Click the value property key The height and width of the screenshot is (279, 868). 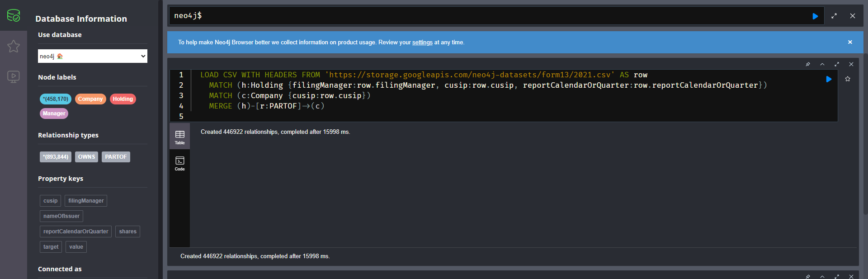pyautogui.click(x=76, y=247)
